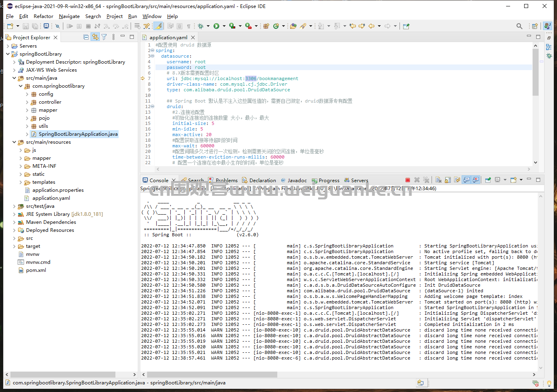
Task: Collapse the src/main/resources folder
Action: tap(14, 142)
